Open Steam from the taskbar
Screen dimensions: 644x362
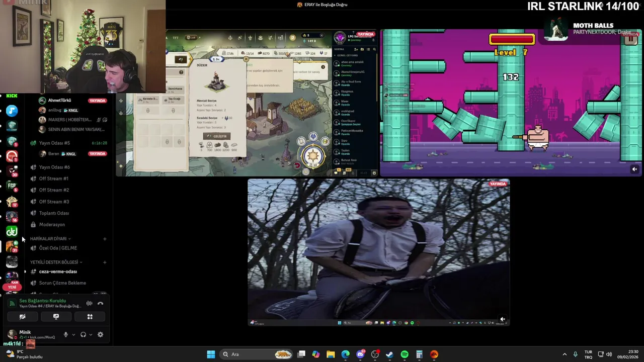click(x=389, y=354)
